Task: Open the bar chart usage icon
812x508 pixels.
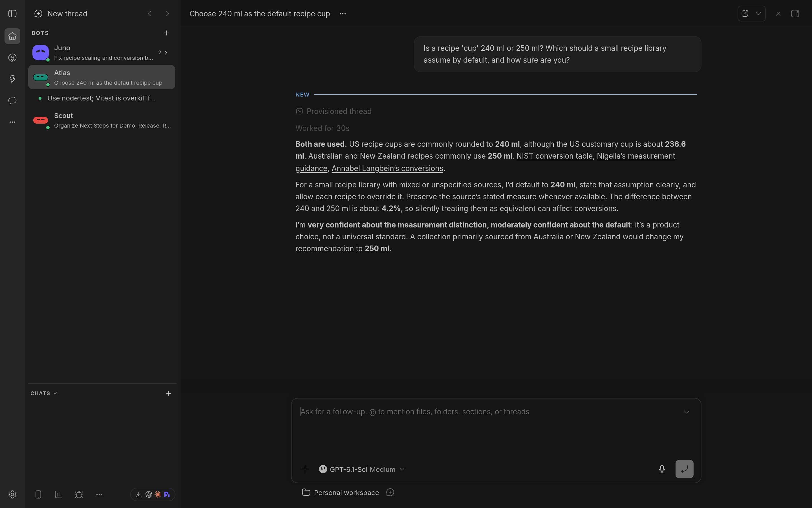Action: point(58,494)
